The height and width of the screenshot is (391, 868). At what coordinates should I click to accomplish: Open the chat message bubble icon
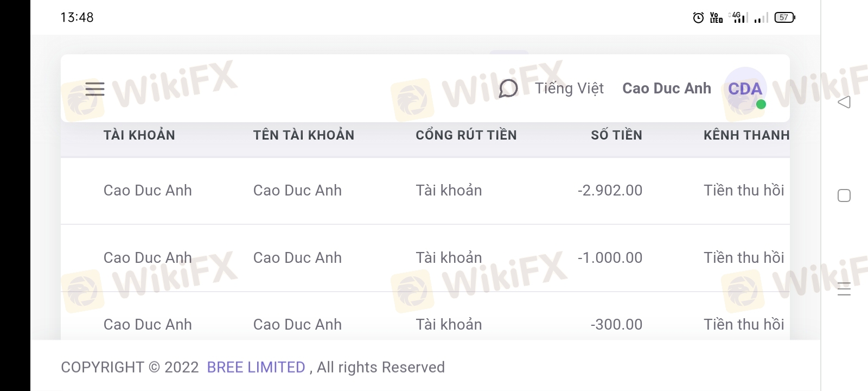(x=508, y=89)
